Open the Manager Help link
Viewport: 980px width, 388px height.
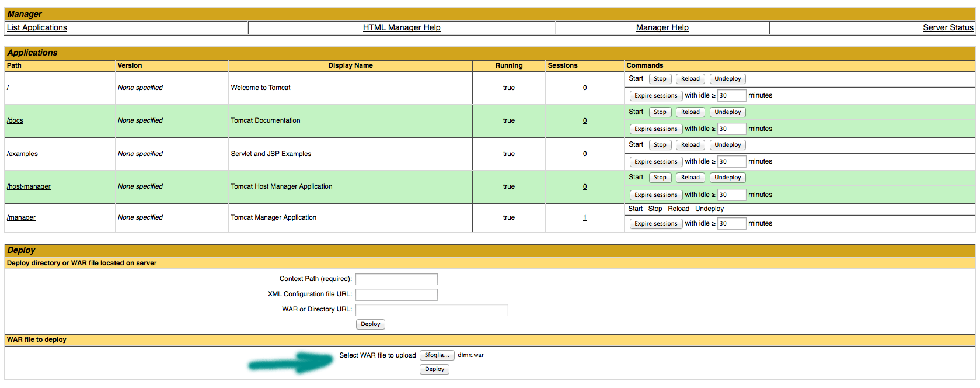pos(662,27)
